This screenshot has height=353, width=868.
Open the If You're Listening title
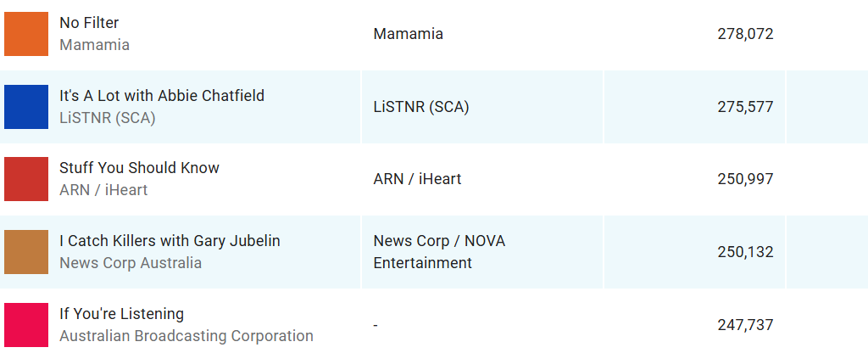121,314
